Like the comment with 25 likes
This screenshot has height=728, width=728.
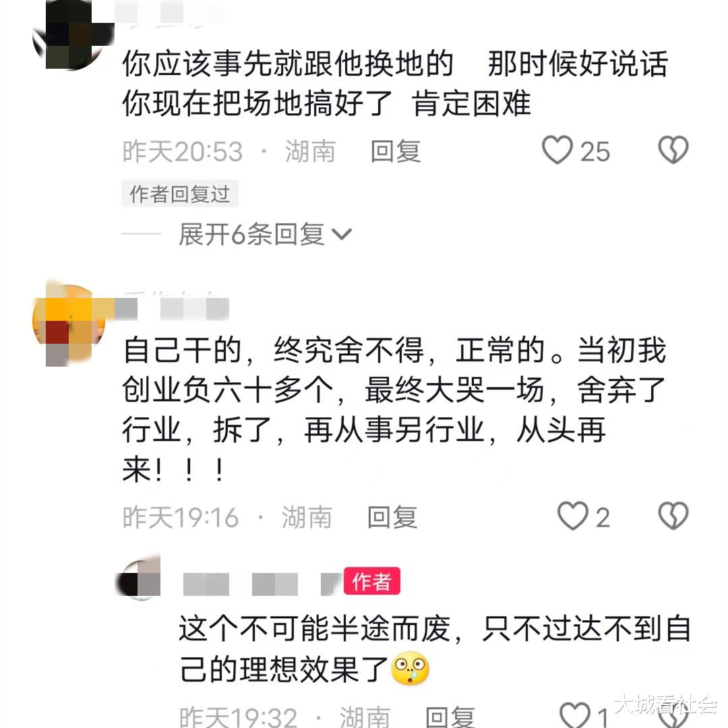pyautogui.click(x=557, y=150)
